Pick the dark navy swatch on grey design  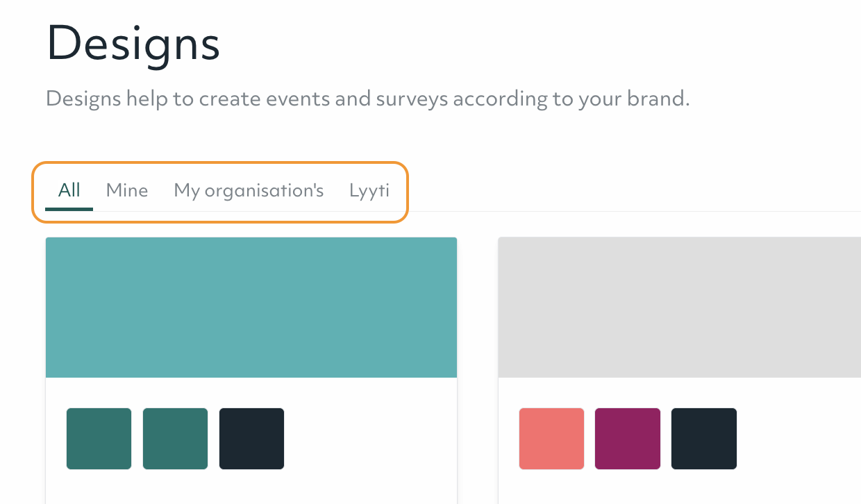click(704, 439)
